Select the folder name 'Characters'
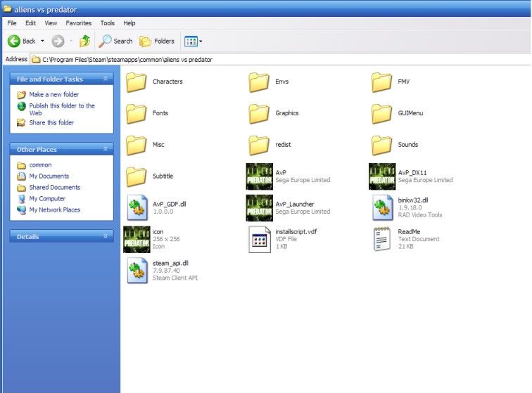The image size is (532, 393). tap(167, 82)
